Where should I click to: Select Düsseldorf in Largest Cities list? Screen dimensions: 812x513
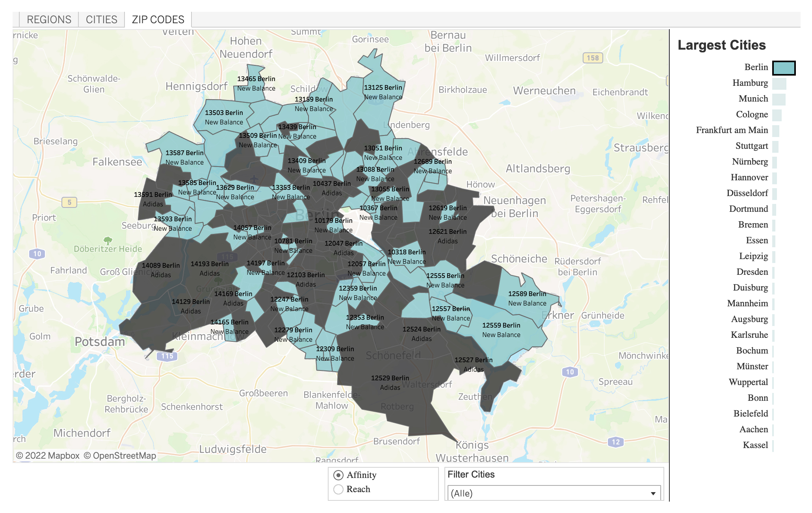click(747, 193)
